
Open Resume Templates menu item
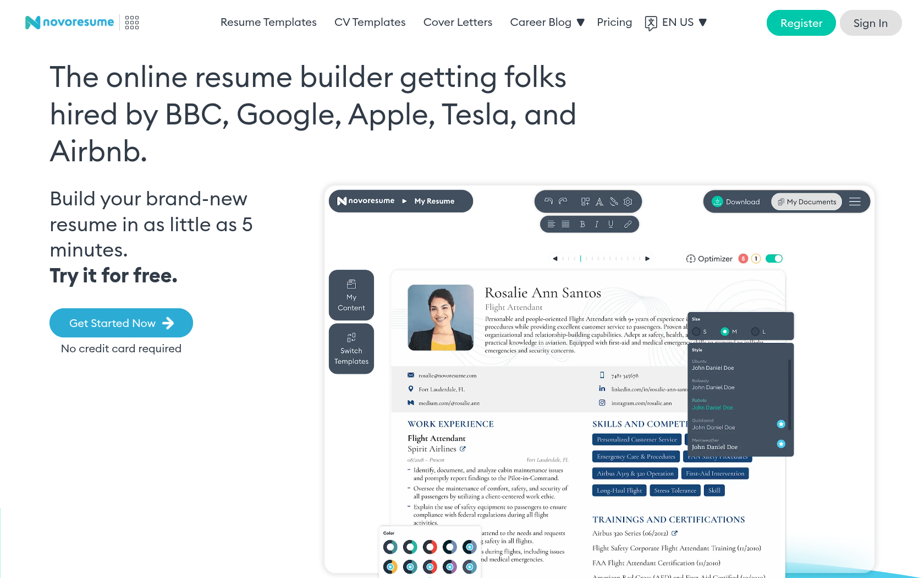click(268, 23)
